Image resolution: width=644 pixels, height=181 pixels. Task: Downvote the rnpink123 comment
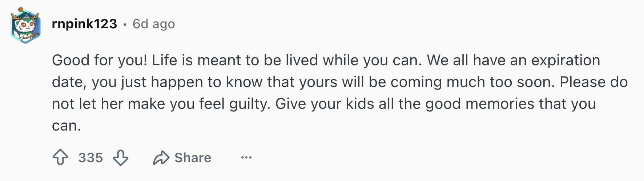[121, 158]
